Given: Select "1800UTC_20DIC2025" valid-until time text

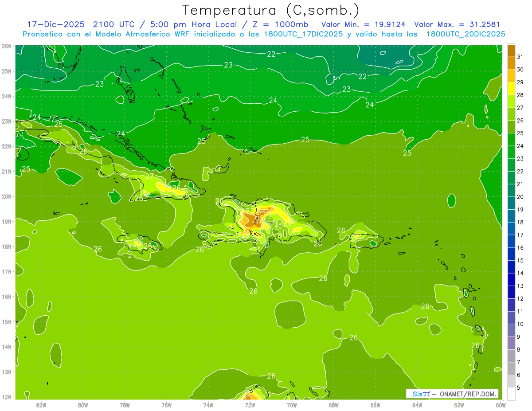Looking at the screenshot, I should pyautogui.click(x=465, y=34).
